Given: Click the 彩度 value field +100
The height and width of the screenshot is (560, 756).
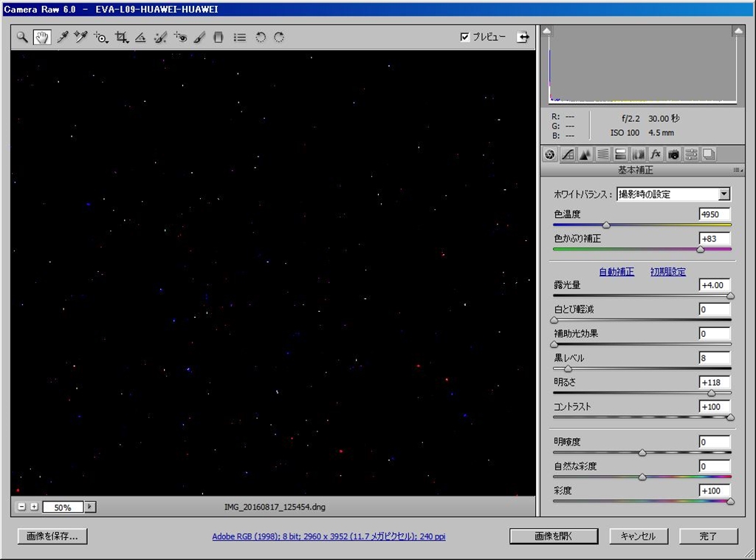Looking at the screenshot, I should click(715, 491).
